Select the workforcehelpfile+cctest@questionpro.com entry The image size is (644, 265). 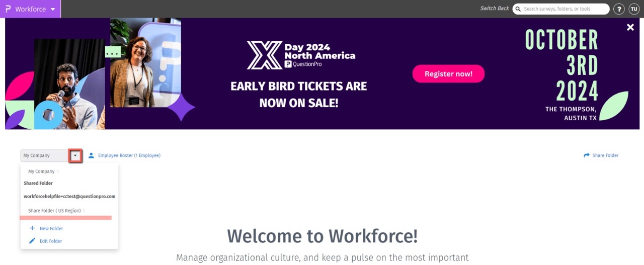69,196
